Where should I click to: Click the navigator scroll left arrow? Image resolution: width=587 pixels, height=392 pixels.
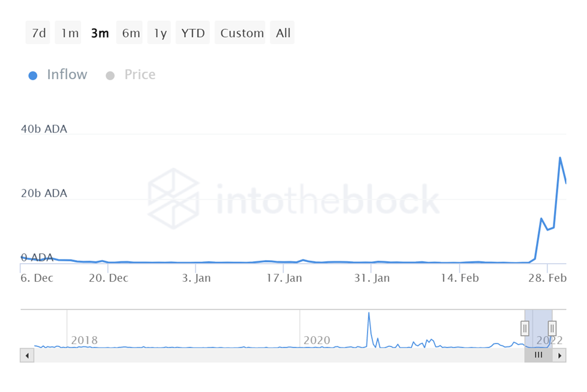(27, 355)
